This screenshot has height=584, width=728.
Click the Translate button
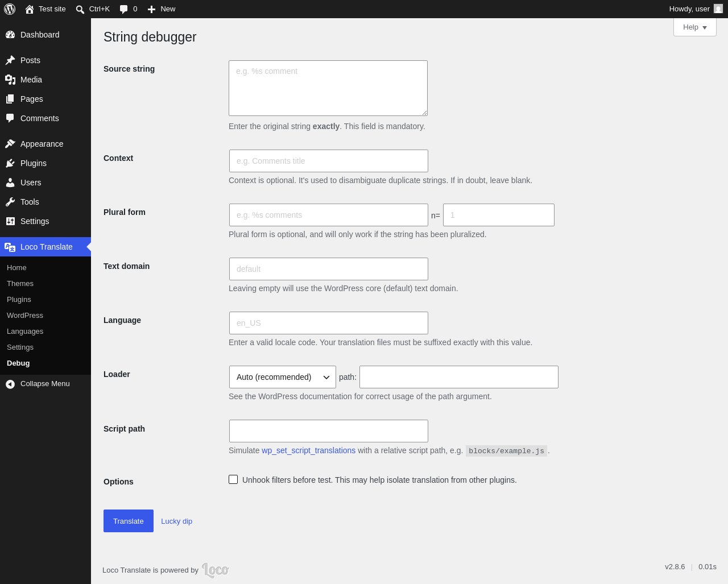click(129, 521)
